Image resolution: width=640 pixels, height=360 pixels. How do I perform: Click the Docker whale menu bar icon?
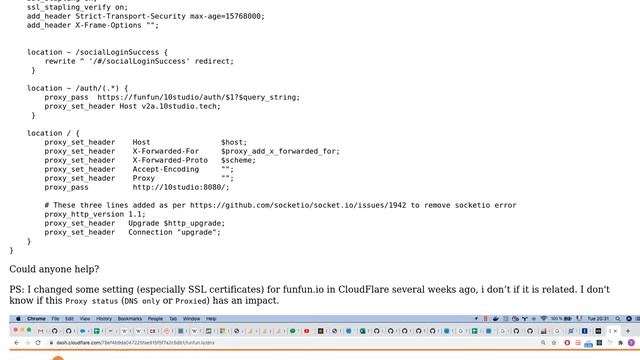point(496,318)
